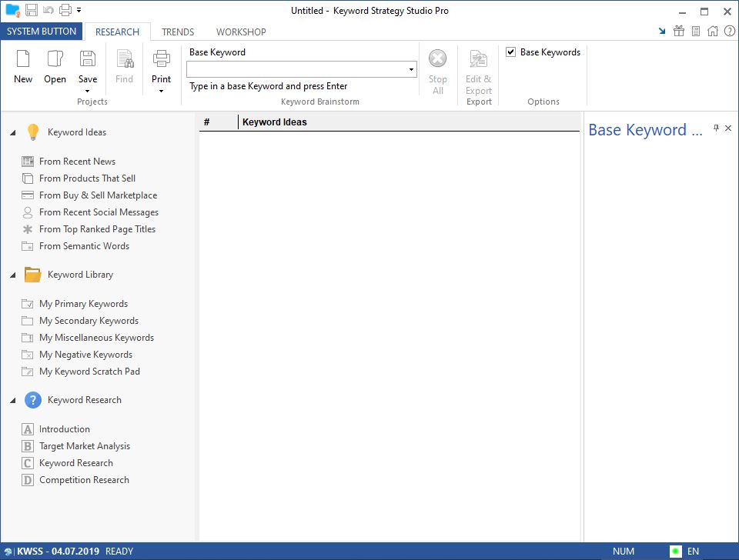Click the home icon at top right
Image resolution: width=739 pixels, height=560 pixels.
click(x=713, y=31)
